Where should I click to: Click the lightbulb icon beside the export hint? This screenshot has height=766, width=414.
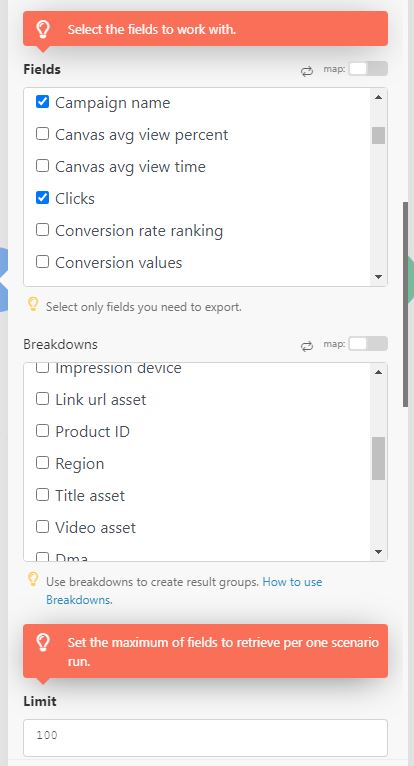coord(33,305)
